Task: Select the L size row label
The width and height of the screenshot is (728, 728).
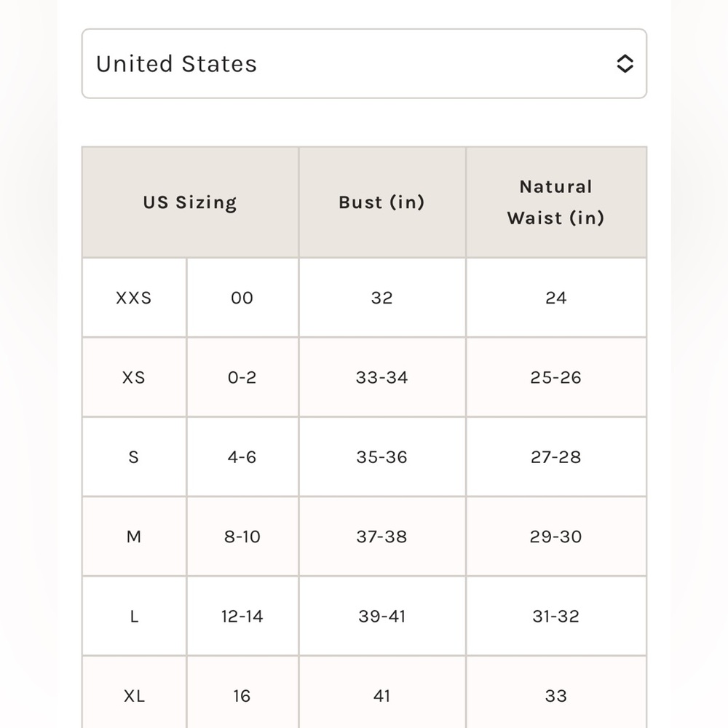Action: [x=134, y=617]
